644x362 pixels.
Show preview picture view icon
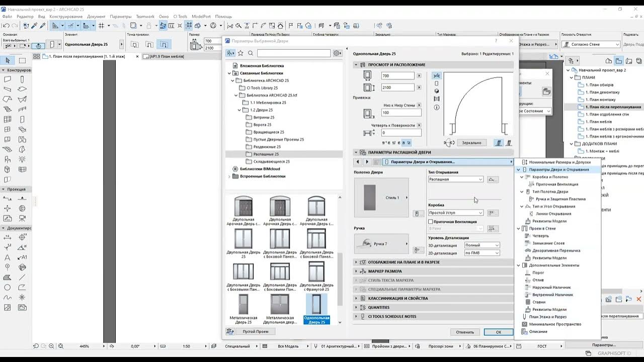pyautogui.click(x=436, y=99)
